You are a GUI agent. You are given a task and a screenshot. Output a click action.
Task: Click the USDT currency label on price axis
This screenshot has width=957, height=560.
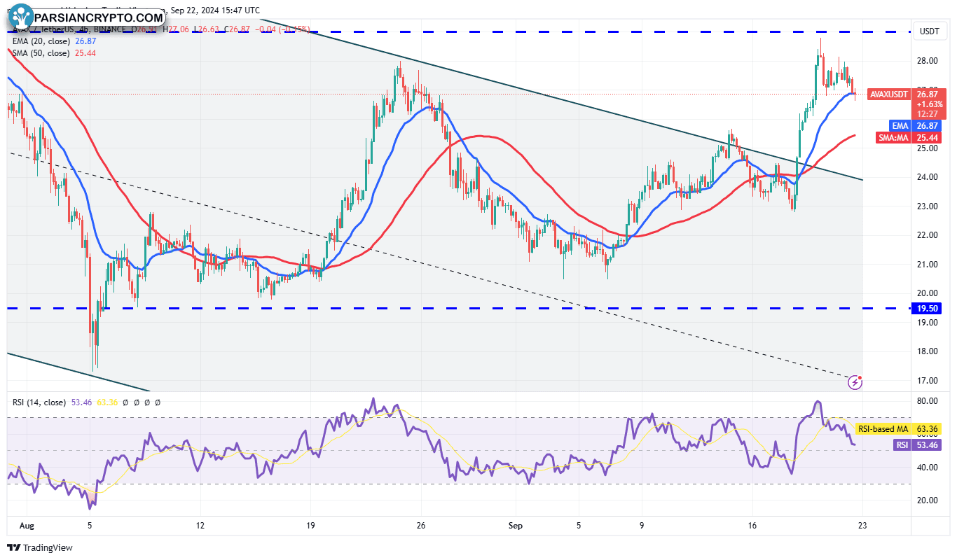coord(929,31)
